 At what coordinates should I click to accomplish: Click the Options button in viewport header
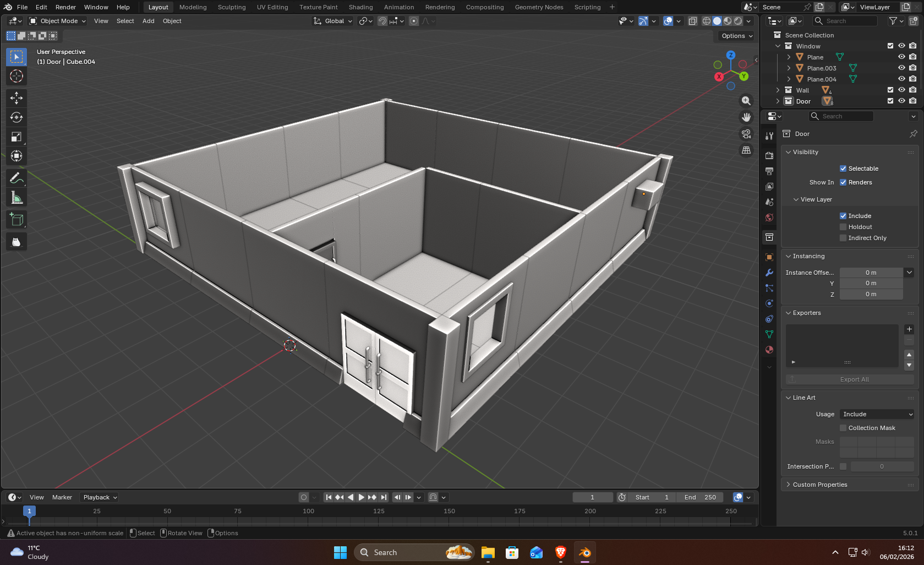coord(736,36)
